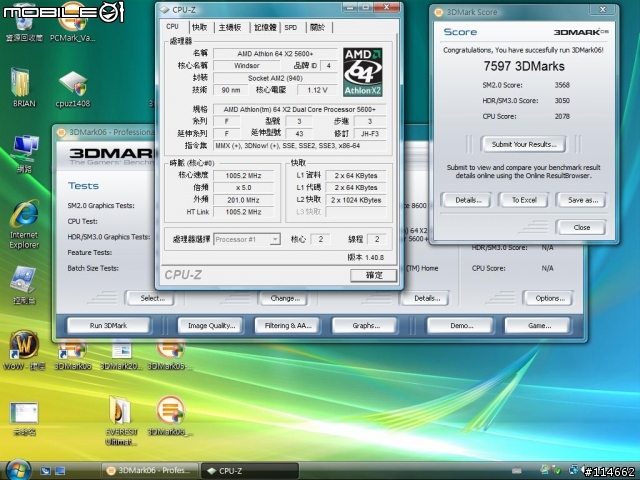The width and height of the screenshot is (640, 480).
Task: Switch to the 關於 tab in CPU-Z
Action: click(x=318, y=27)
